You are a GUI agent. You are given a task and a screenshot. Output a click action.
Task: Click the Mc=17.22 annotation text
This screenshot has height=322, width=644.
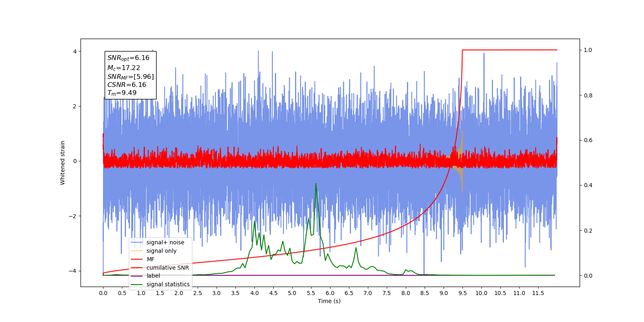tap(124, 68)
